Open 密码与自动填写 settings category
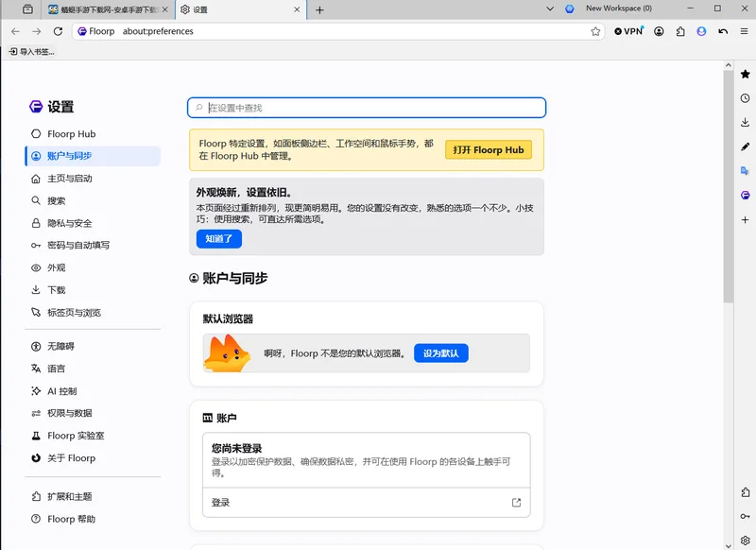The height and width of the screenshot is (550, 756). tap(93, 246)
